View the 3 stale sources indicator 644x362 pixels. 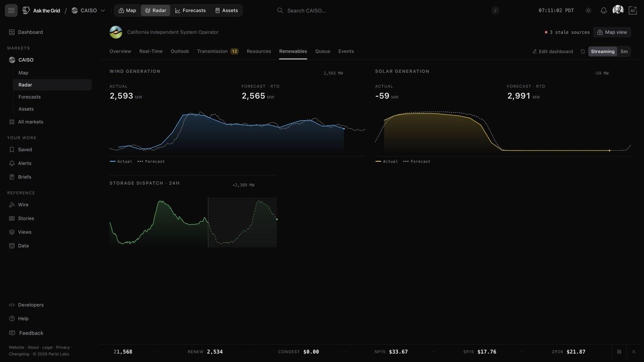[567, 32]
